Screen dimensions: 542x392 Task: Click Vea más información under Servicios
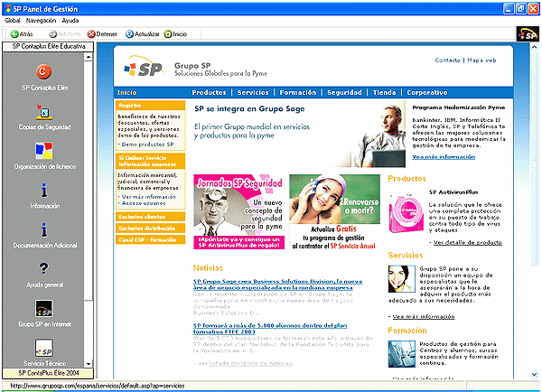coord(424,316)
